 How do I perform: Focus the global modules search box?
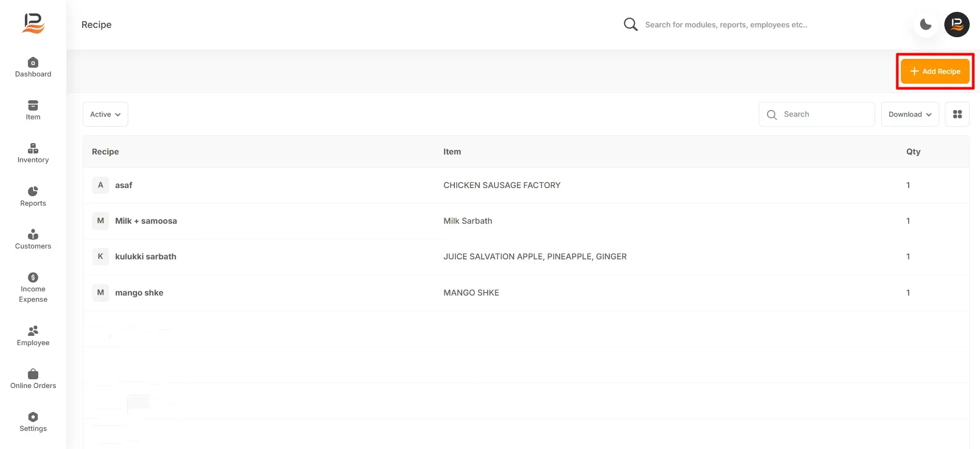726,24
